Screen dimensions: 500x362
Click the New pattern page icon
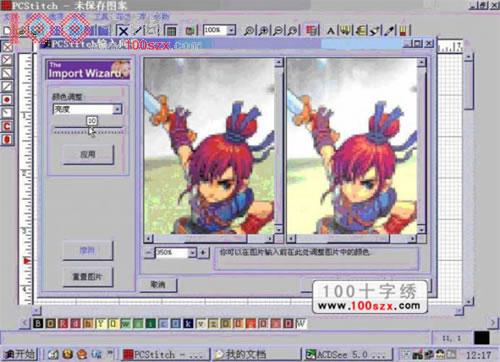point(7,31)
